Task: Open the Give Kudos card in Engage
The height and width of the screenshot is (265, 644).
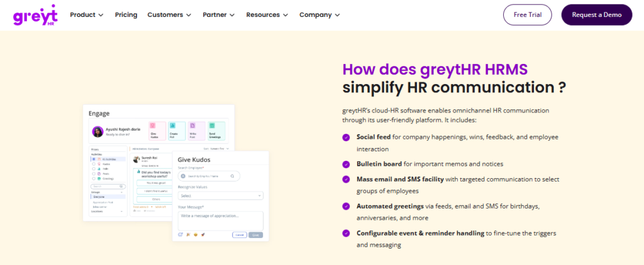Action: [157, 131]
